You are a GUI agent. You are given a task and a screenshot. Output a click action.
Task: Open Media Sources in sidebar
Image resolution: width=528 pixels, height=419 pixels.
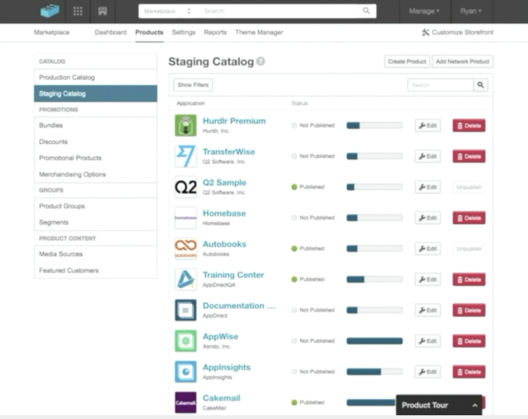pyautogui.click(x=96, y=254)
